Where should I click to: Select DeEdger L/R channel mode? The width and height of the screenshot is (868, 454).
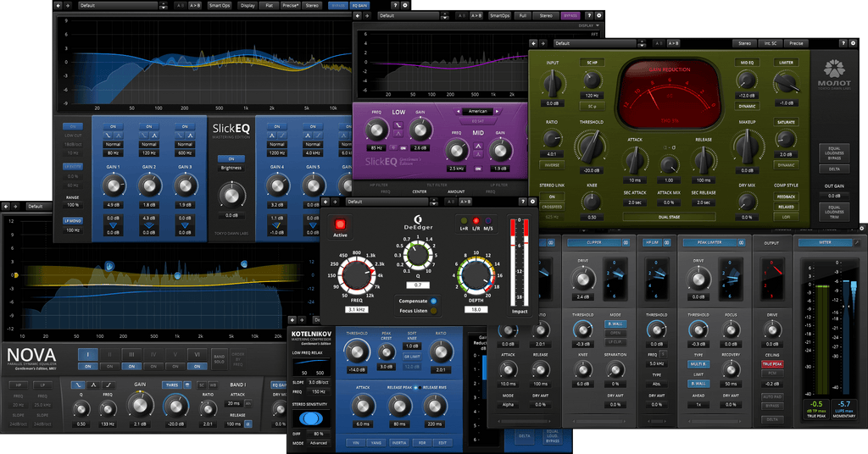click(x=476, y=221)
